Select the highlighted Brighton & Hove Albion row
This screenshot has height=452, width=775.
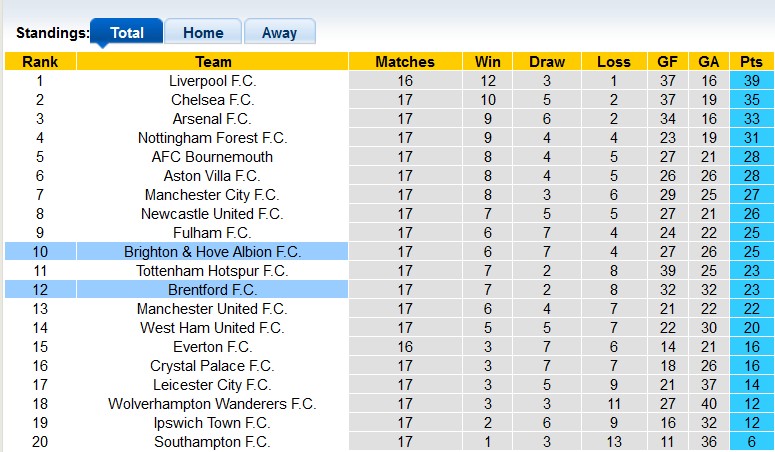212,252
